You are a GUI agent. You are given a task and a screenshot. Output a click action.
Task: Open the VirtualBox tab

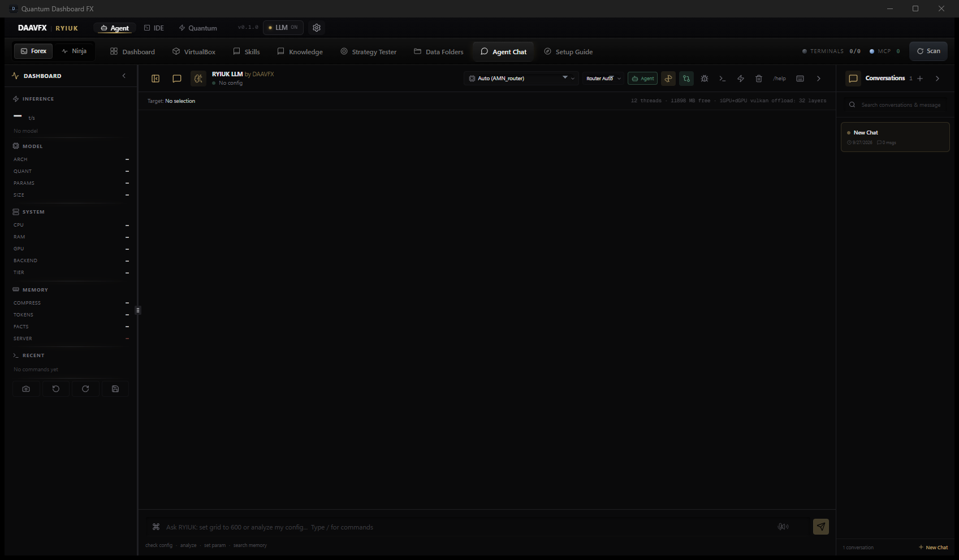[x=194, y=51]
